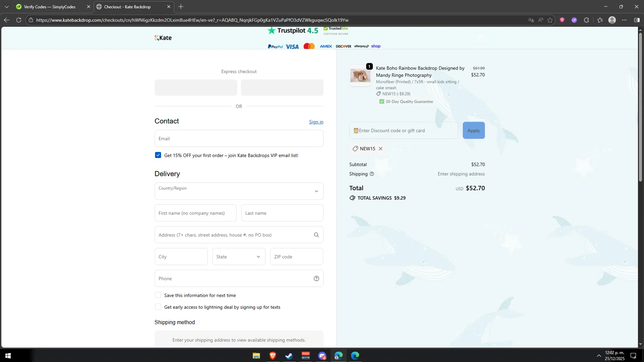Open the Edge profile window on taskbar
Screen dimensions: 644x362
pos(338,356)
